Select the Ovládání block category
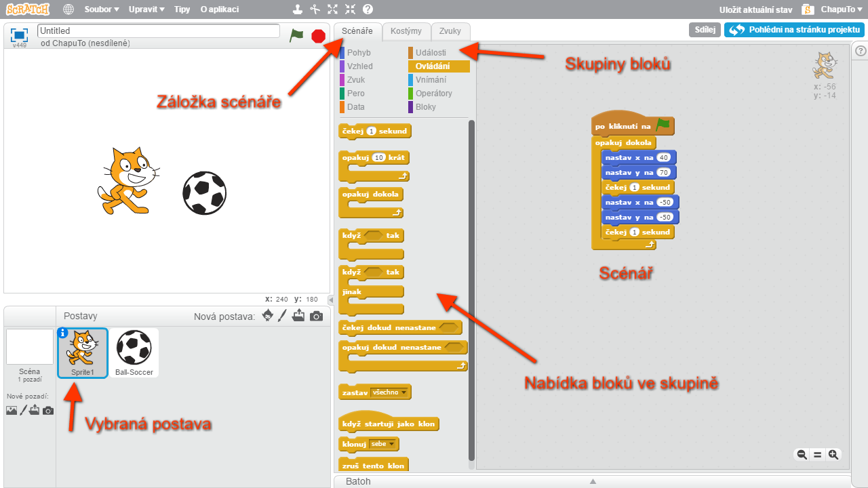The width and height of the screenshot is (868, 488). click(439, 66)
